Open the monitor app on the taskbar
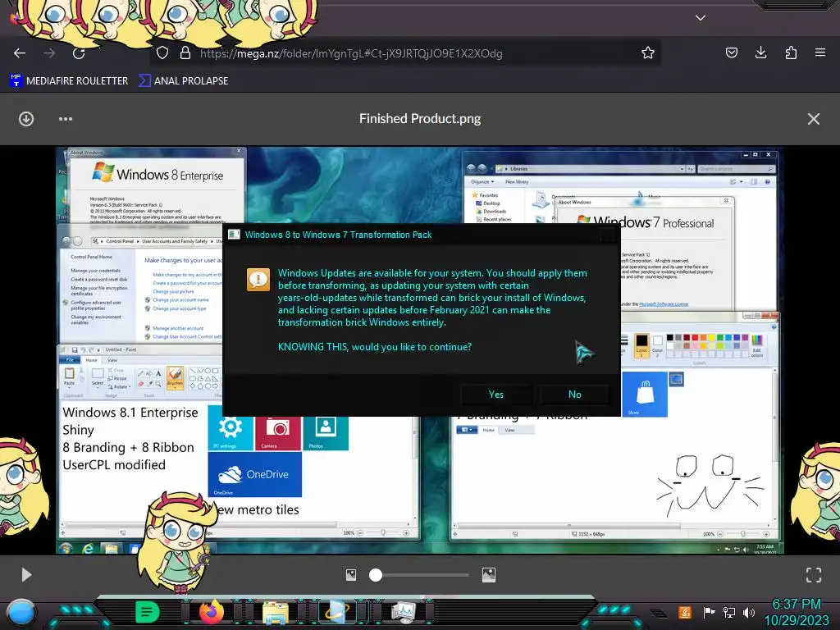 (x=404, y=612)
